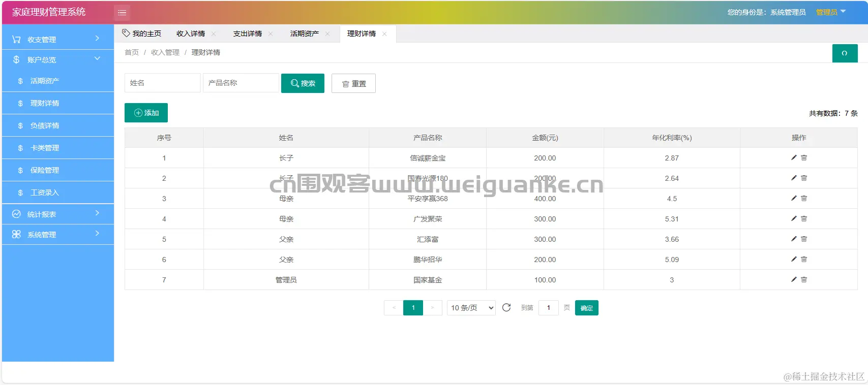
Task: Open 工资录入 in the sidebar
Action: [x=58, y=192]
